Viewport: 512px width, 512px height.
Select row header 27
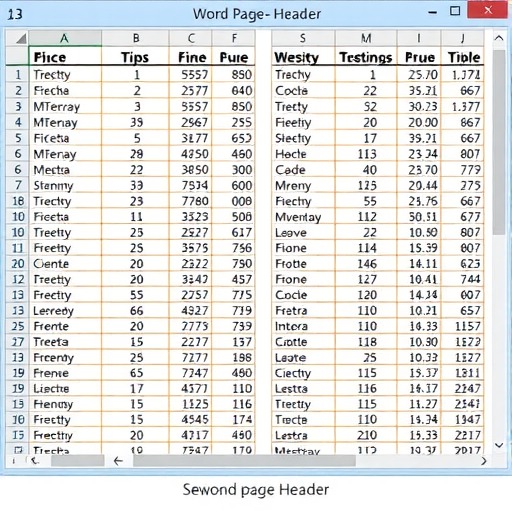pos(18,342)
